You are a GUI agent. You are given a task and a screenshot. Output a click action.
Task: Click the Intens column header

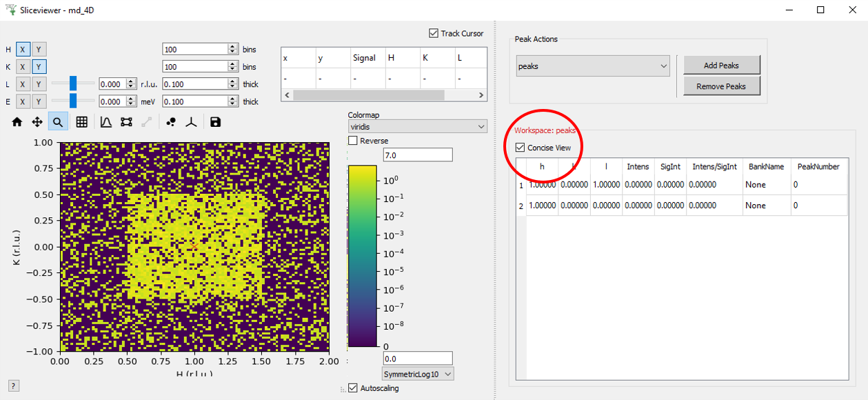click(638, 167)
